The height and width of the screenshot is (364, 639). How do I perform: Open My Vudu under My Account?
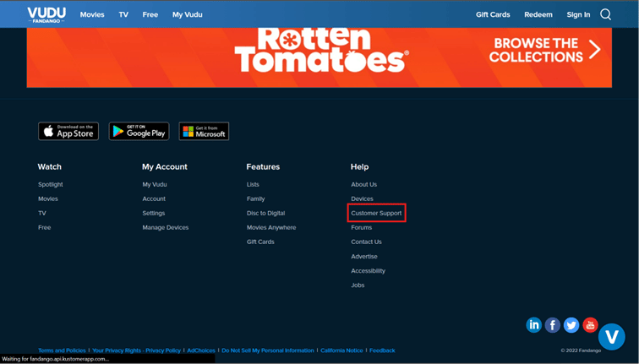pyautogui.click(x=155, y=184)
